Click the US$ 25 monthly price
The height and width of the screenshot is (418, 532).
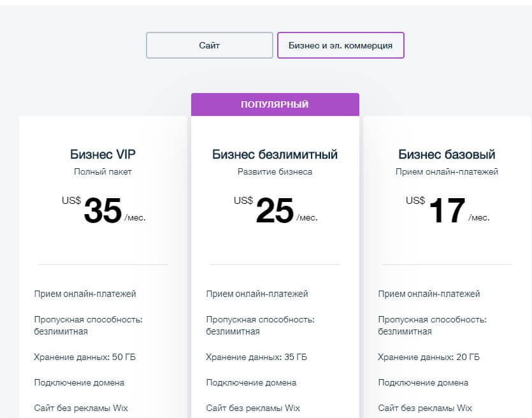[275, 210]
